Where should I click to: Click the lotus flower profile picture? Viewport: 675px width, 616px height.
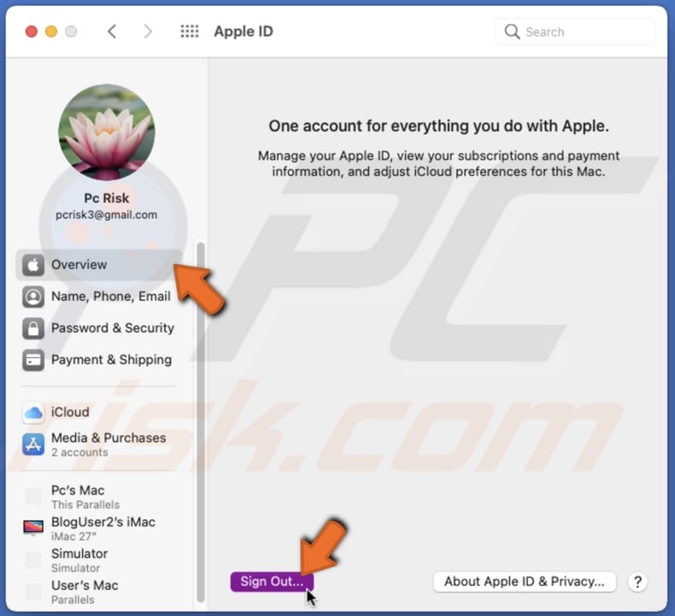[107, 132]
